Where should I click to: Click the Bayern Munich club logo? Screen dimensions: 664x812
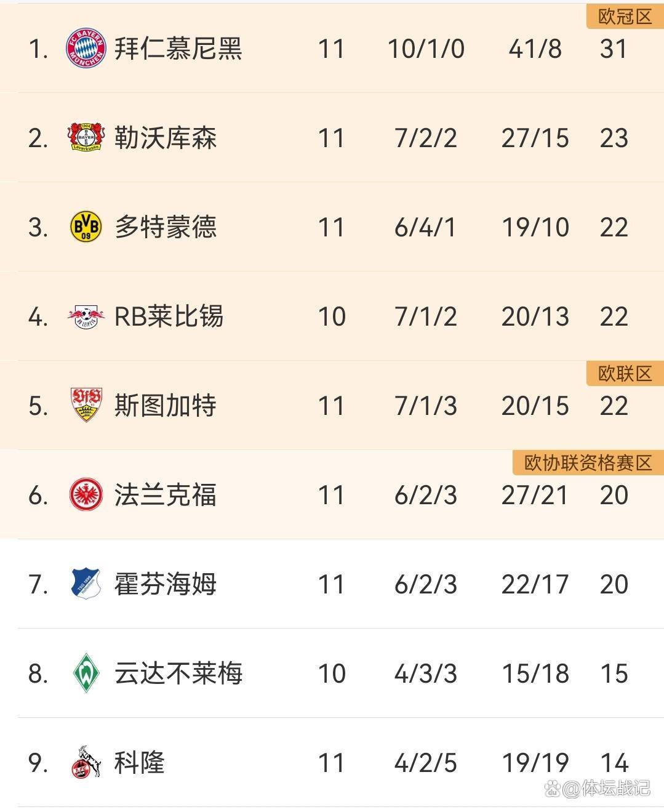point(86,48)
